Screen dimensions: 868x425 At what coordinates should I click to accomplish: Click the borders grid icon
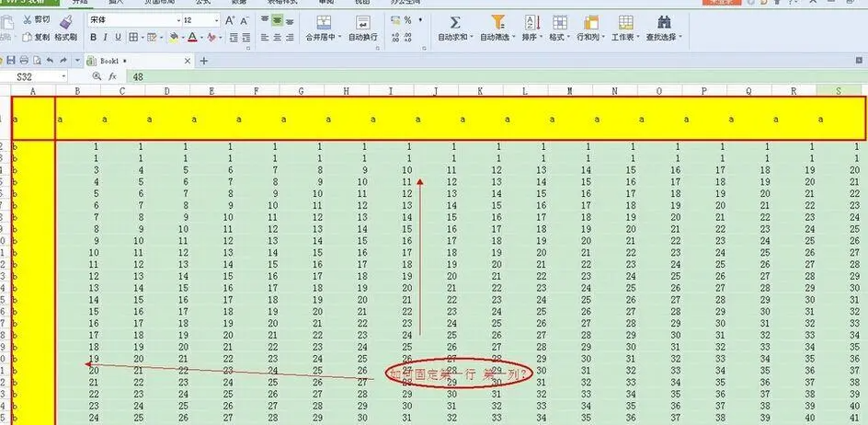pyautogui.click(x=133, y=38)
